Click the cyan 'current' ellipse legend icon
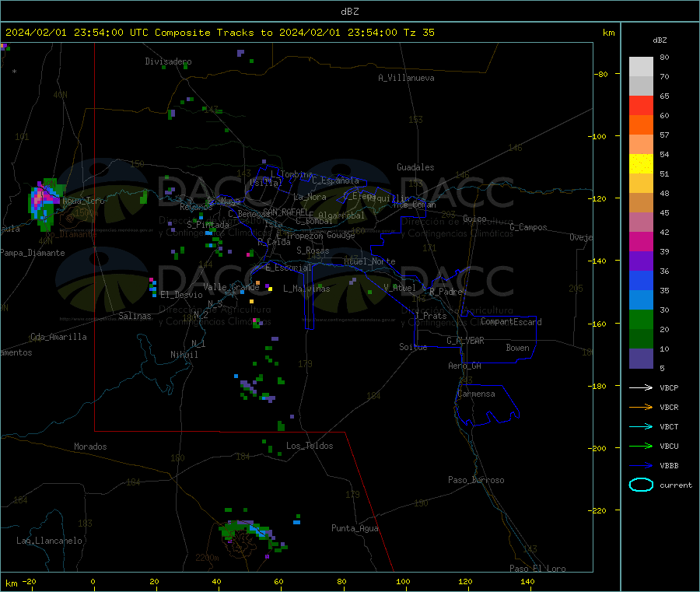Image resolution: width=700 pixels, height=592 pixels. pyautogui.click(x=641, y=485)
